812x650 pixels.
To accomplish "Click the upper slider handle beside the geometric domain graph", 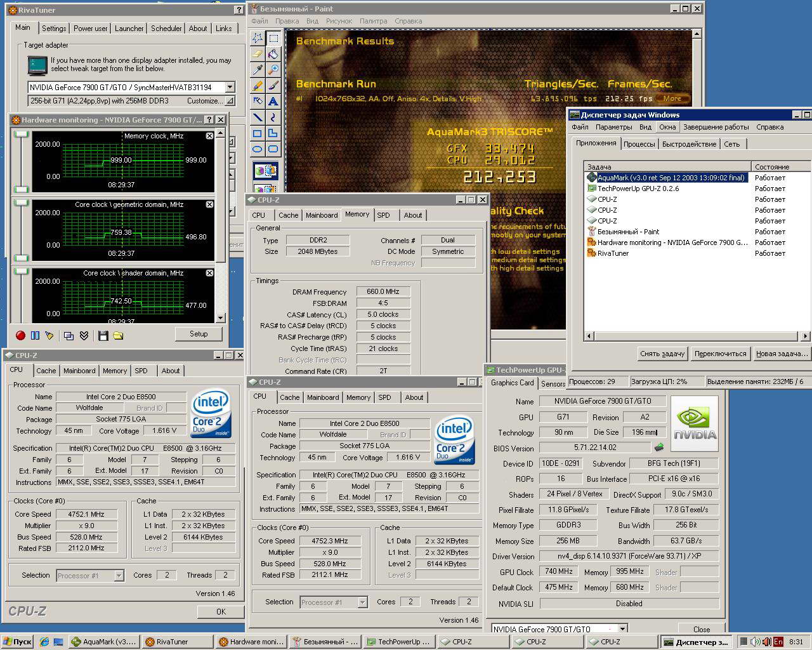I will [x=22, y=202].
